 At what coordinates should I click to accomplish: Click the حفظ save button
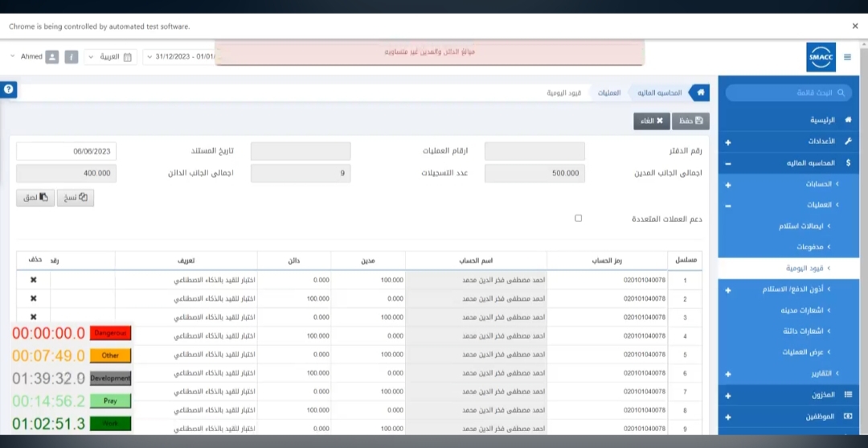pyautogui.click(x=690, y=121)
